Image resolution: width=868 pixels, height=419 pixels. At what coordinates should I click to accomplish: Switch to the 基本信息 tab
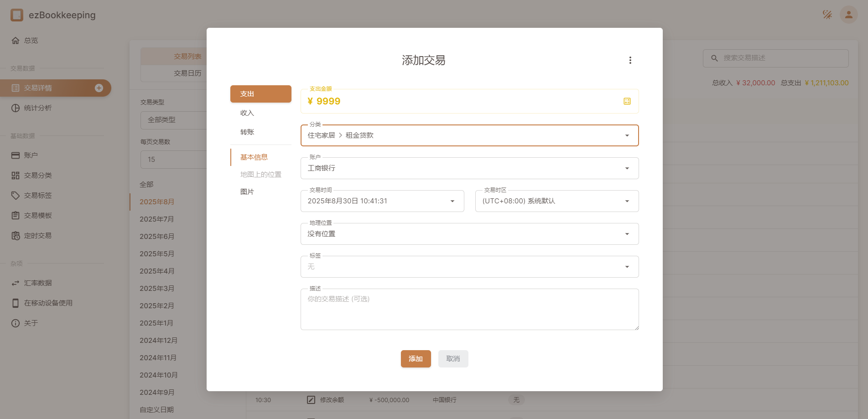click(x=254, y=157)
